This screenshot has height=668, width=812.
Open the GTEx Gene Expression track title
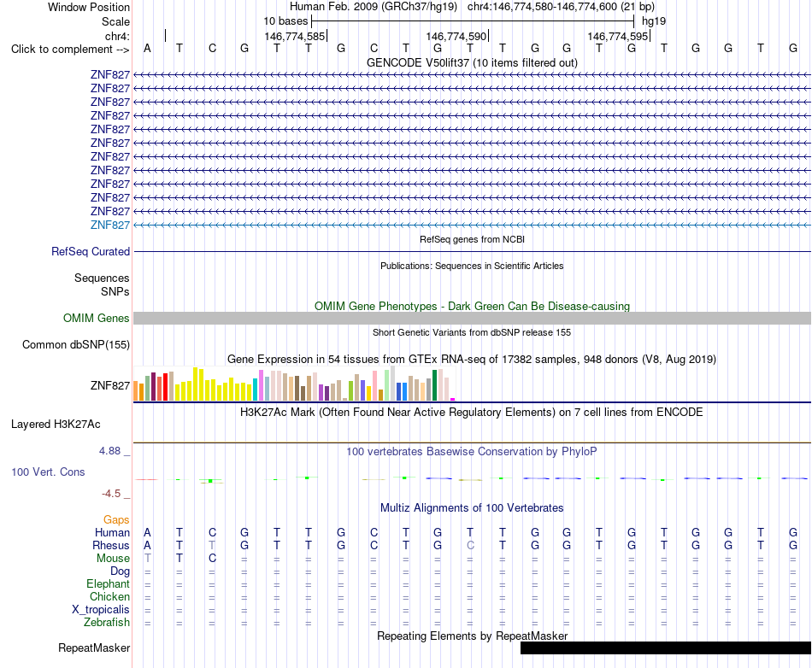coord(472,359)
